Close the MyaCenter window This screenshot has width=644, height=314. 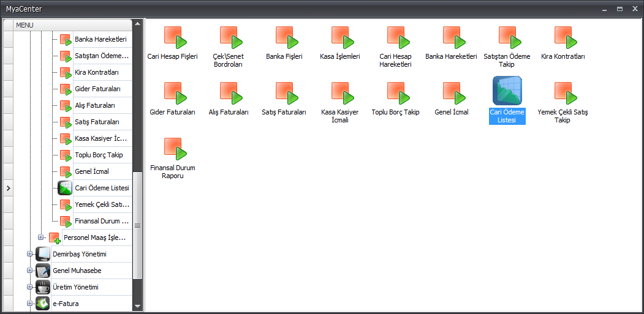635,9
